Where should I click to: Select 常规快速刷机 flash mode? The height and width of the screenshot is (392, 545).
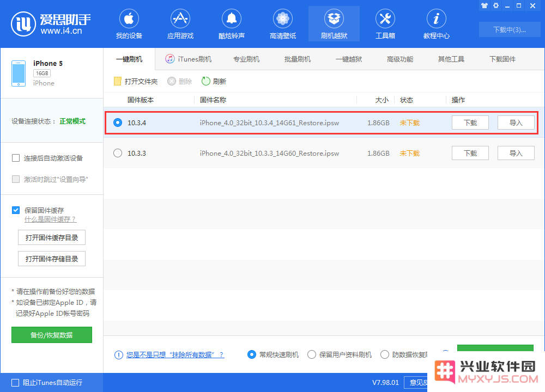tap(252, 354)
